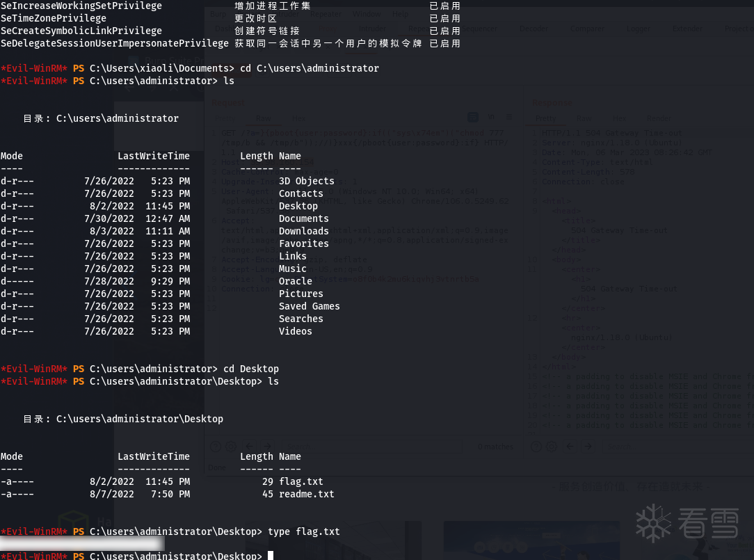Go to next match in Burp request search
The height and width of the screenshot is (560, 754).
click(x=267, y=447)
